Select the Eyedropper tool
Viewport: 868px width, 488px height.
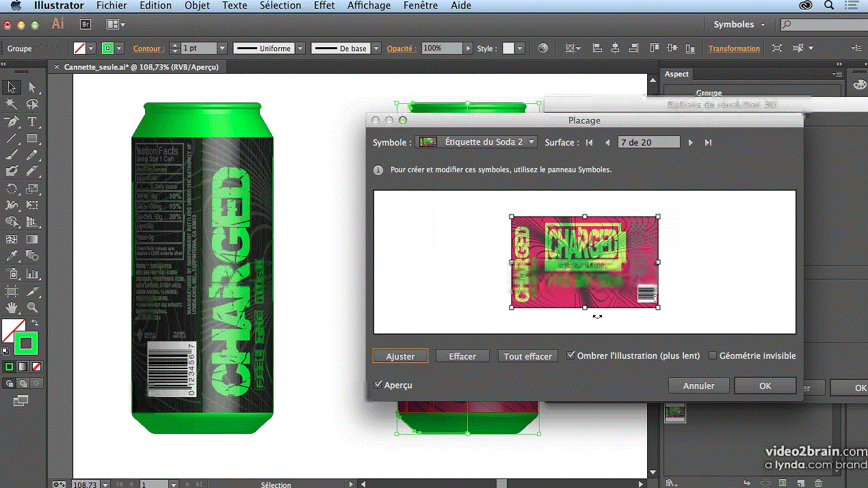click(12, 256)
